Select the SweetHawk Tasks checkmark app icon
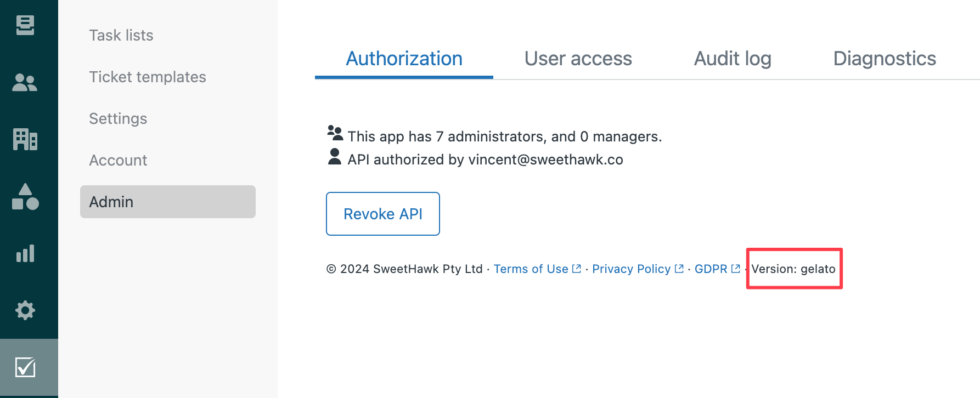980x398 pixels. (x=25, y=367)
